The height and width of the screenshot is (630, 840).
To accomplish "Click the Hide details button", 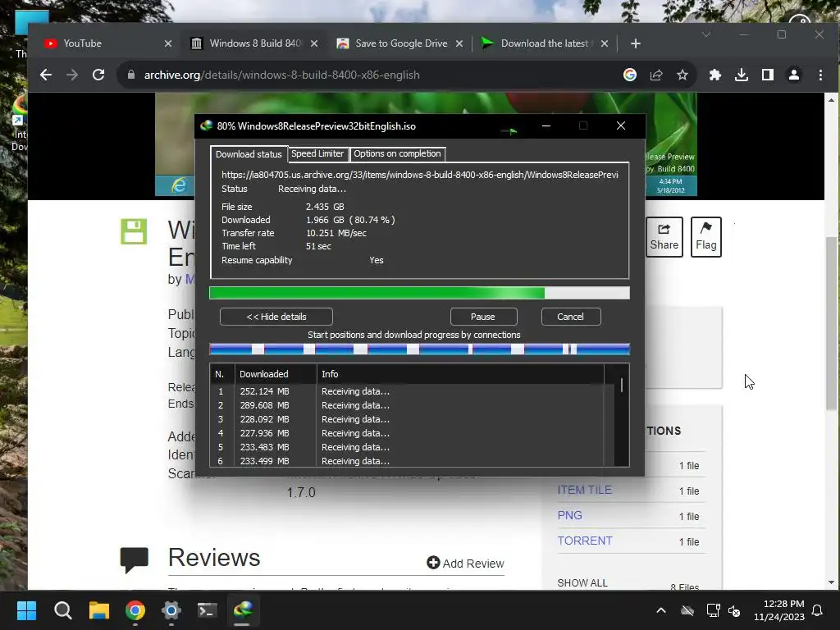I will point(276,317).
